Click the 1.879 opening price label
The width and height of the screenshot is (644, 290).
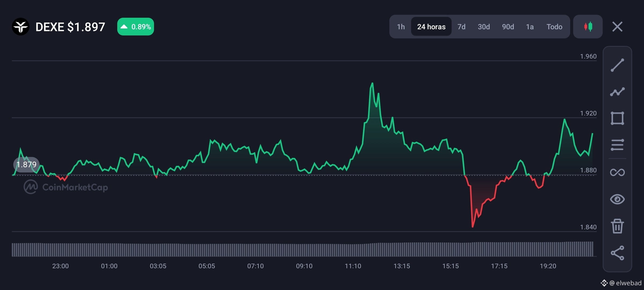tap(26, 164)
